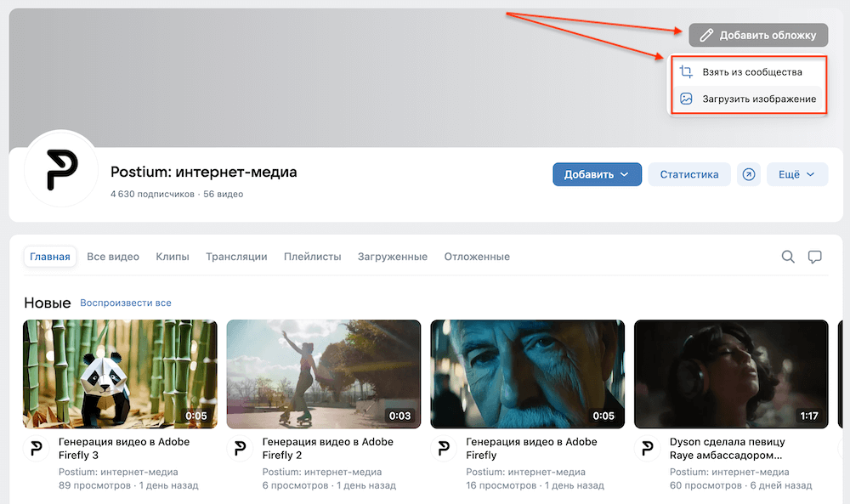Switch to the Главная tab

pyautogui.click(x=50, y=257)
